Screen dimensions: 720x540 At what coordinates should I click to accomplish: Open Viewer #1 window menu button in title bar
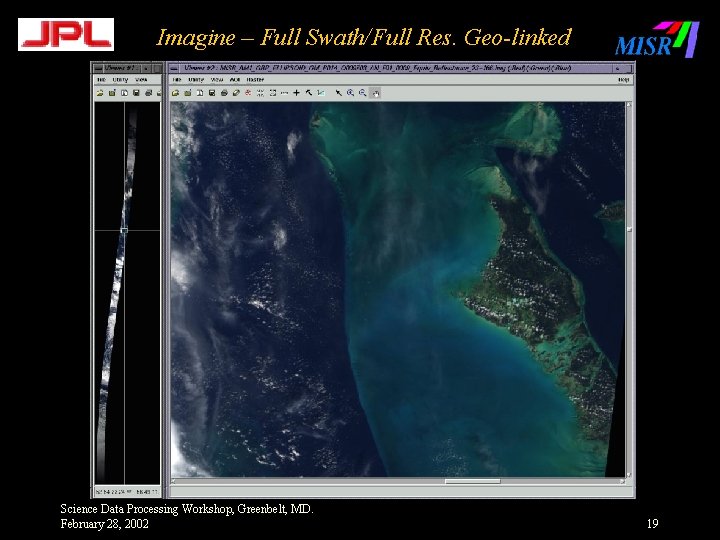98,69
